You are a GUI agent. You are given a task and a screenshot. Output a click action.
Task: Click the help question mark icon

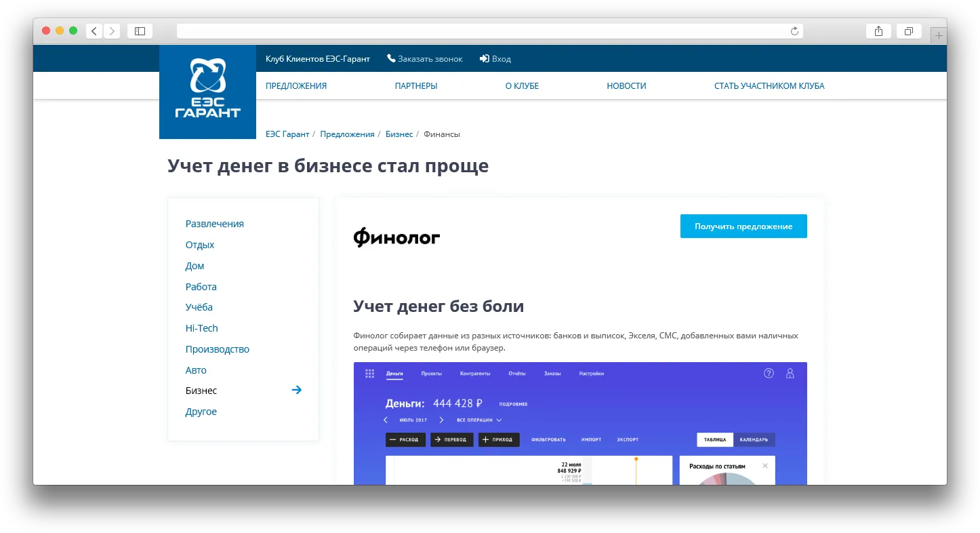click(769, 373)
